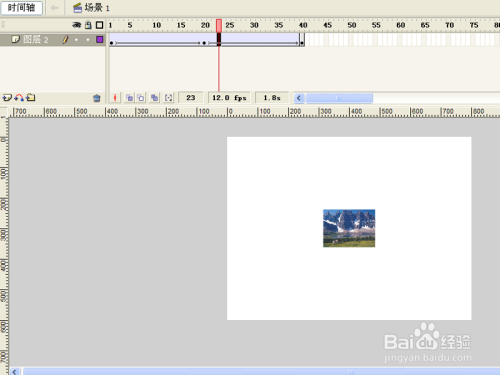Click the back arrow beside 时间轴
Screen dimensions: 500x375
tap(55, 8)
